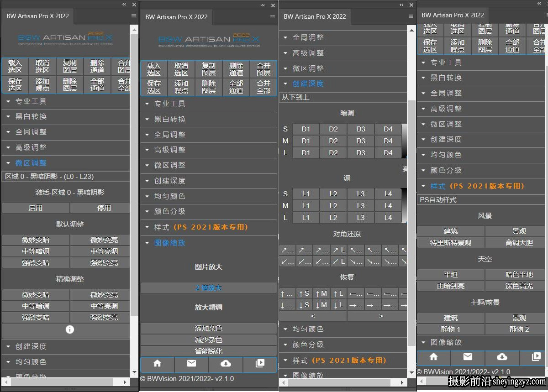Click the ↑L restore button in the third panel
This screenshot has height=392, width=548.
pyautogui.click(x=338, y=293)
